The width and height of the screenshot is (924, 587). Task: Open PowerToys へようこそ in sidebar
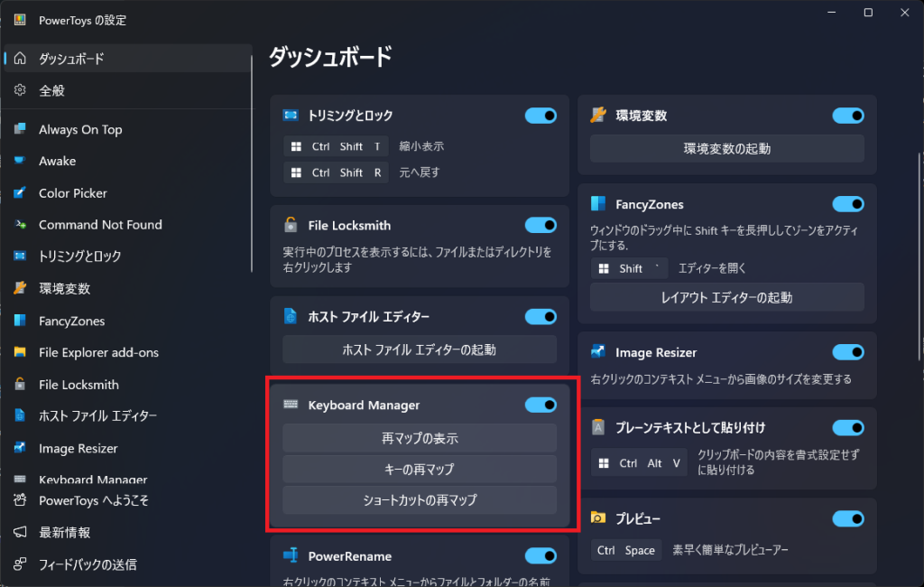pos(128,500)
